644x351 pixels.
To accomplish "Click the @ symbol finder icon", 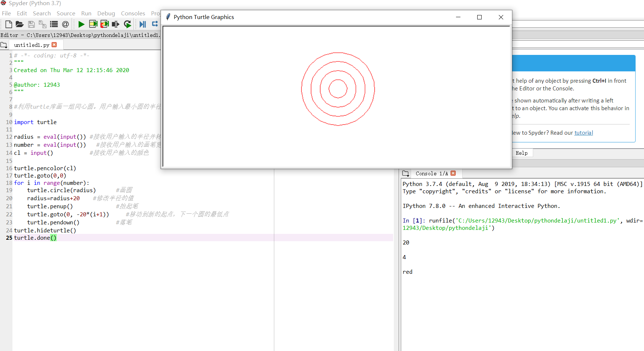I will click(65, 24).
